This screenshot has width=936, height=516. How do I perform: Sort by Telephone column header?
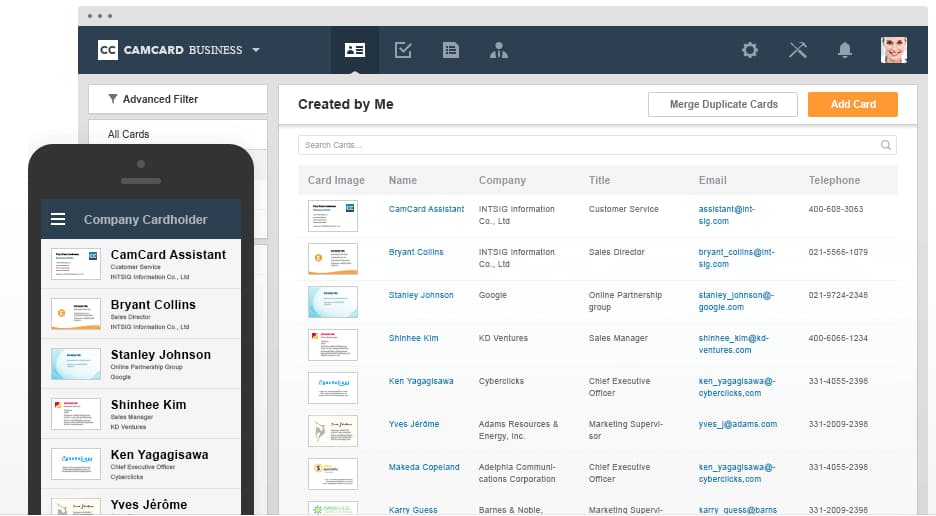pos(835,180)
